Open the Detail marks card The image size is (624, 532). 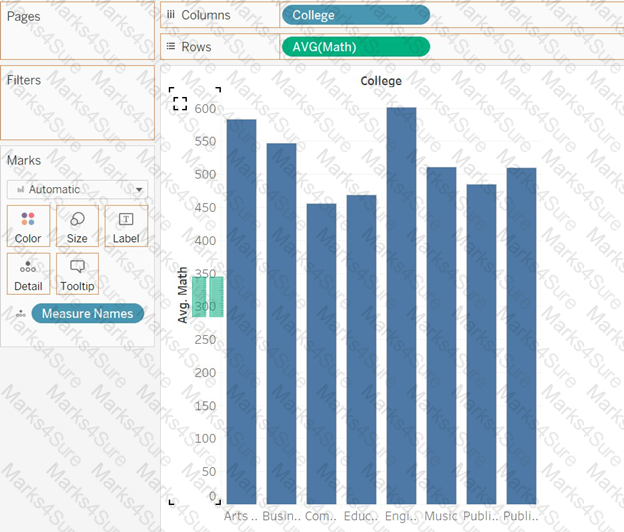pyautogui.click(x=28, y=274)
